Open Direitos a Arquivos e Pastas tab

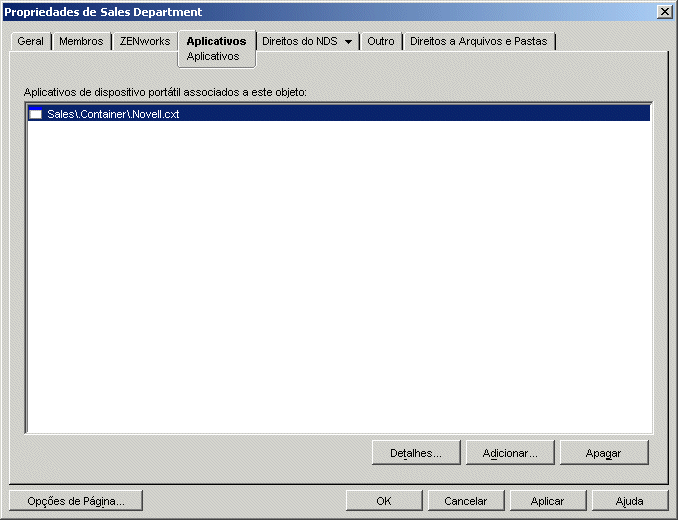click(x=479, y=41)
